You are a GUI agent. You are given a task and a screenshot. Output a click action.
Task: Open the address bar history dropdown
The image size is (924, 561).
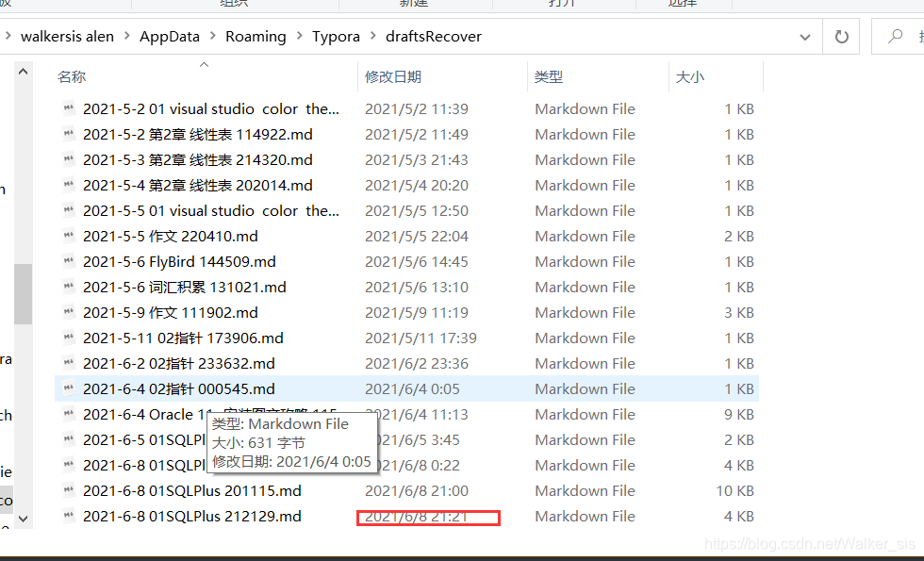coord(805,37)
